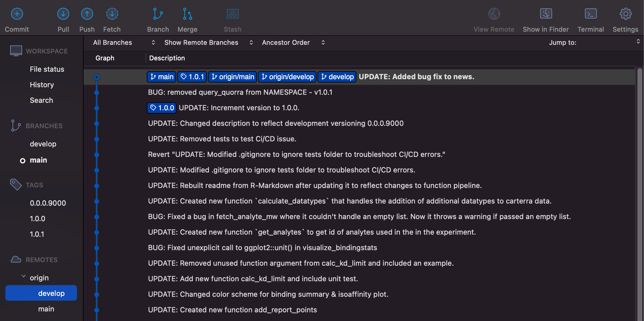Click the Show in Finder icon
The image size is (644, 321).
[x=546, y=14]
